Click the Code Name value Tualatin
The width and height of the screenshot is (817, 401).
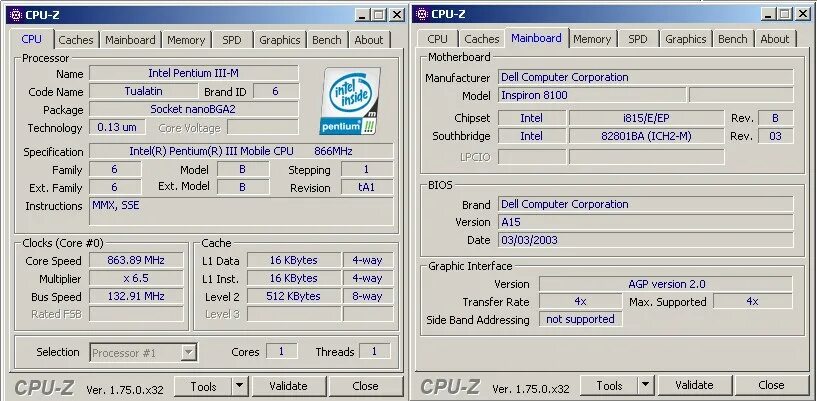pos(143,91)
